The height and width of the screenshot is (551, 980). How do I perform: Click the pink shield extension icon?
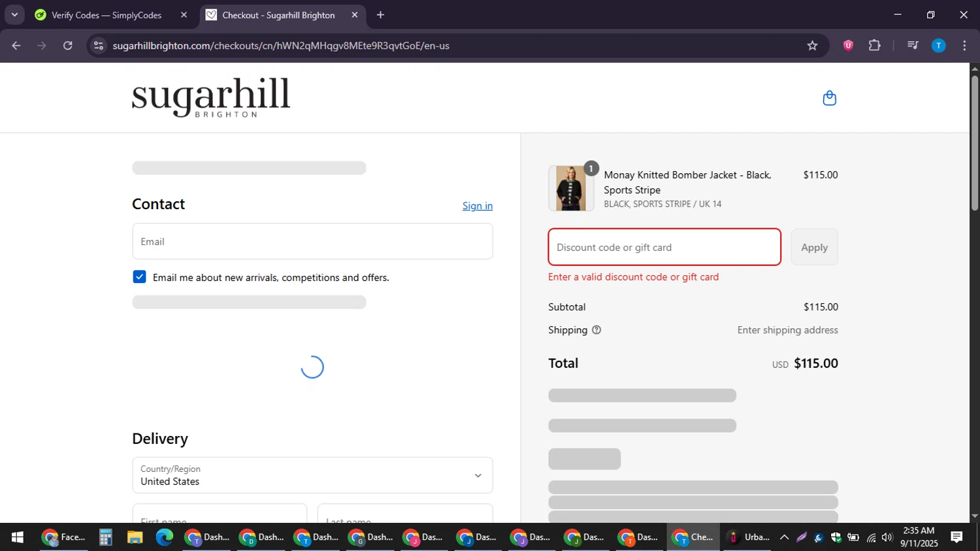click(x=848, y=46)
